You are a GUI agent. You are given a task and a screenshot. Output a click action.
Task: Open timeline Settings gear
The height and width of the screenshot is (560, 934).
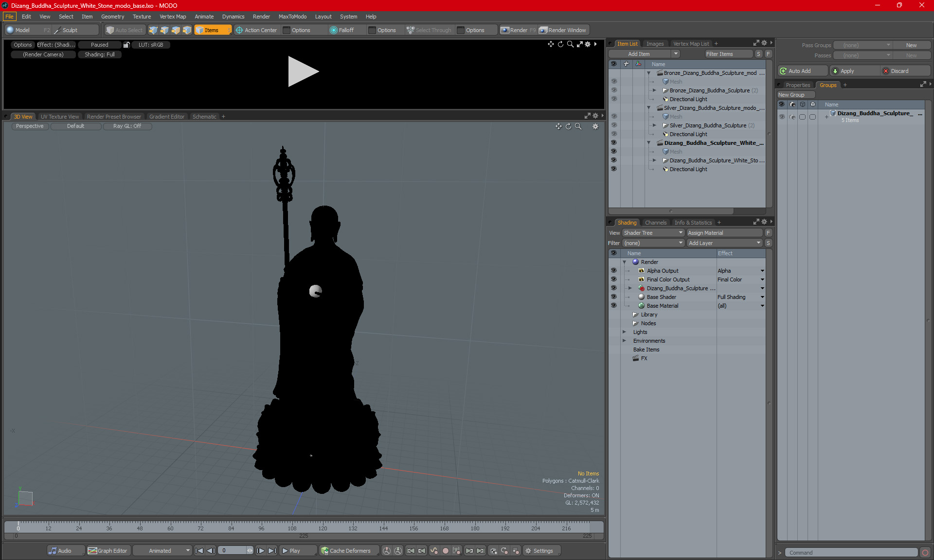[528, 551]
